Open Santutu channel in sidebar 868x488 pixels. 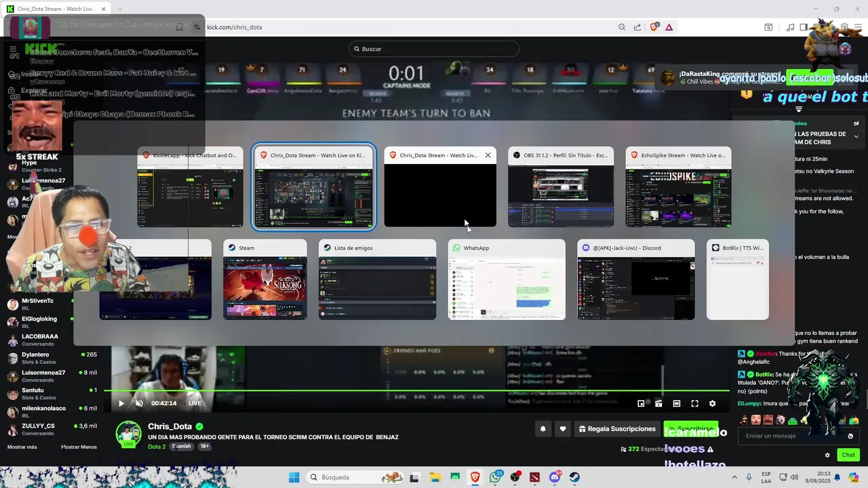click(x=52, y=394)
